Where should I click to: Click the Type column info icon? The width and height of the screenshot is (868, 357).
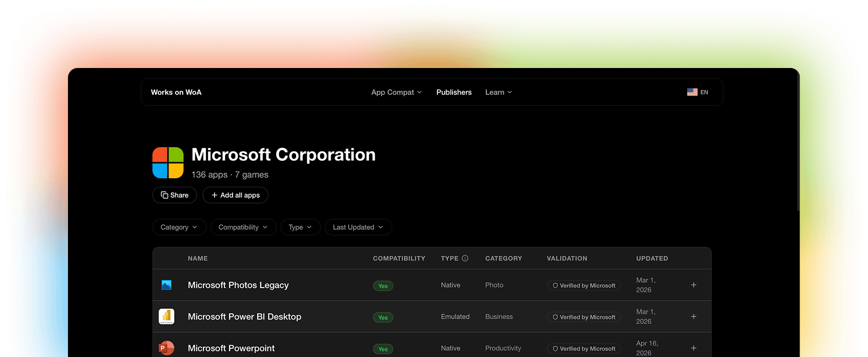coord(465,258)
